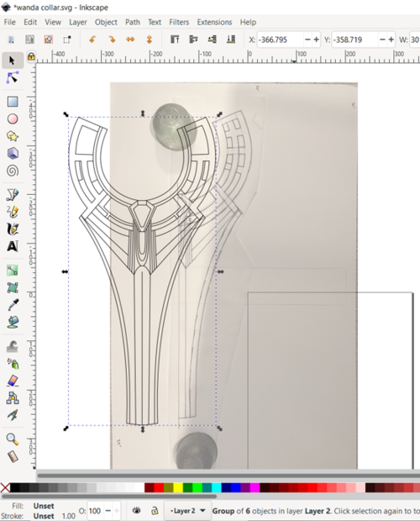Click the Y position input field
420x521 pixels.
(x=354, y=39)
